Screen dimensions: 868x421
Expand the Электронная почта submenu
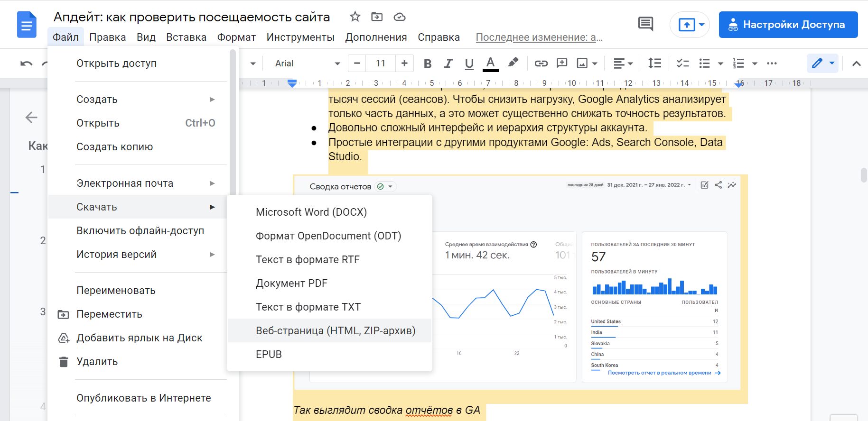(138, 183)
